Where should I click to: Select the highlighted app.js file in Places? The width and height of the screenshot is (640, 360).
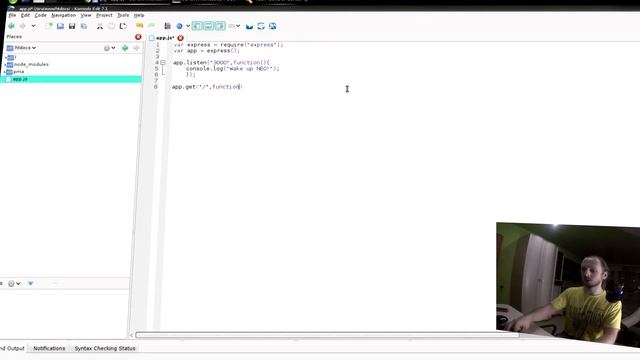tap(71, 79)
